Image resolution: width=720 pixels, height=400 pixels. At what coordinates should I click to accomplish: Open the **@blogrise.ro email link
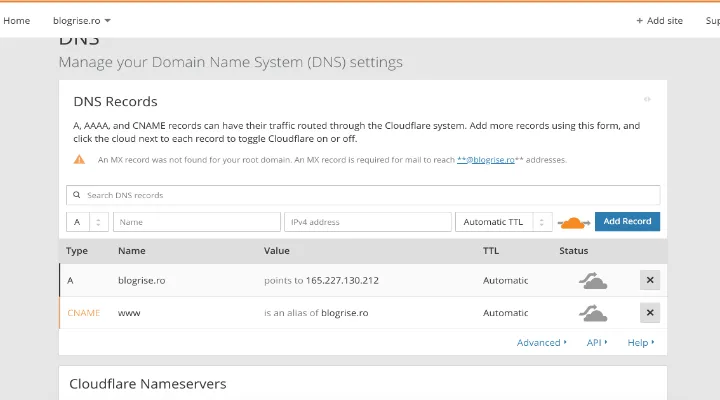pos(486,160)
